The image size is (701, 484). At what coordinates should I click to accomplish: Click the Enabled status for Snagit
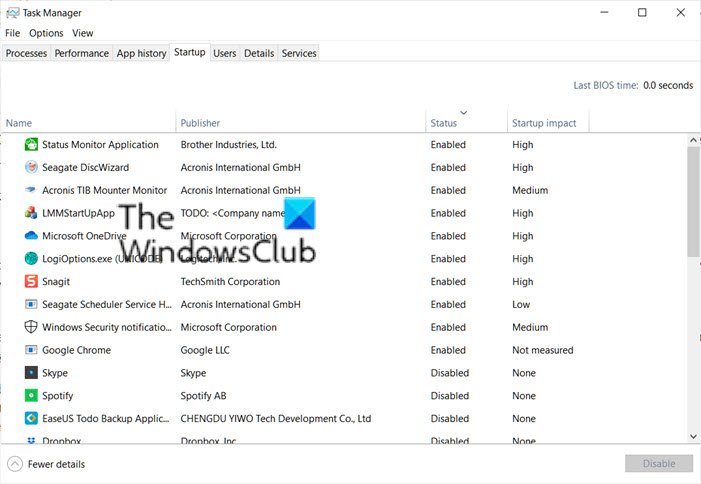click(448, 282)
